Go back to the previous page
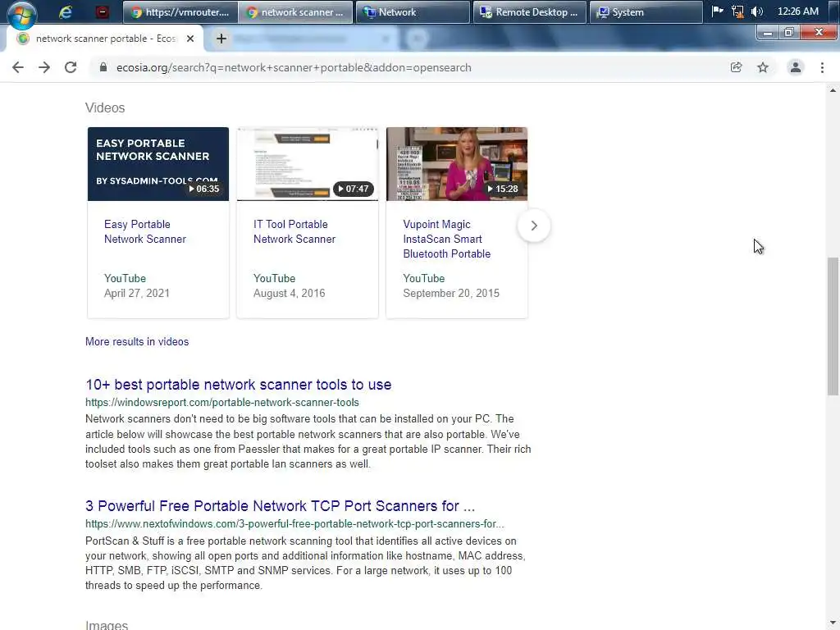Screen dimensions: 840x630 tap(18, 67)
